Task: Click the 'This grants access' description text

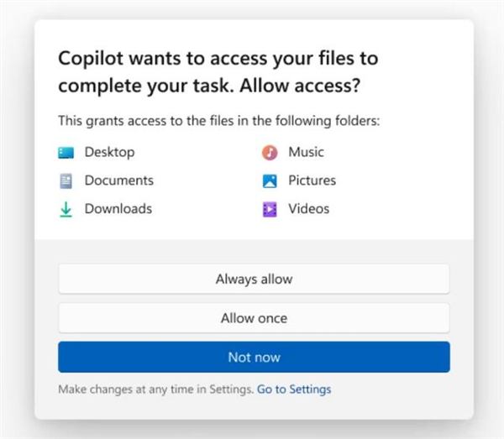Action: point(218,121)
